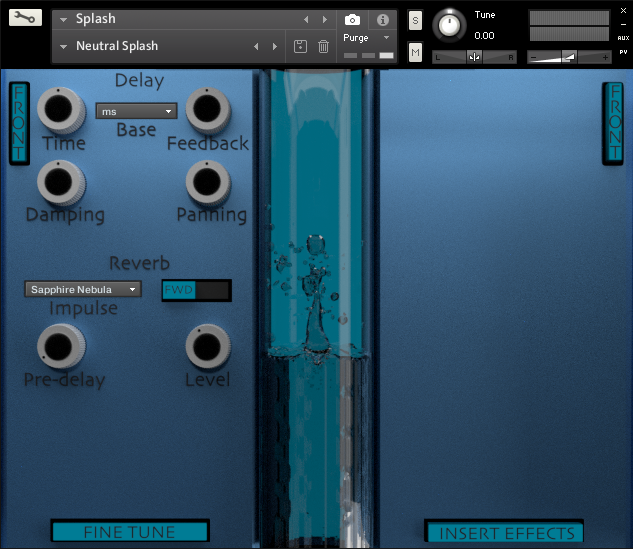Switch to the right FRONT panel tab
This screenshot has height=549, width=633.
pos(613,123)
